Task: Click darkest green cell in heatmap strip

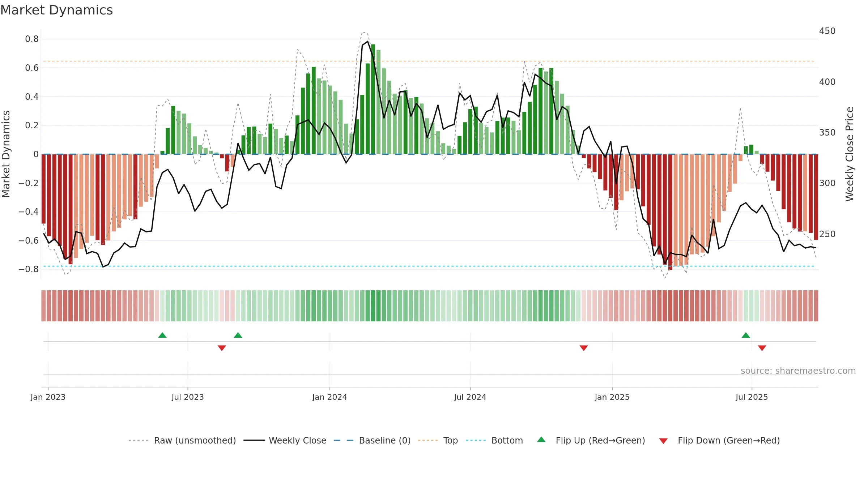Action: [373, 306]
